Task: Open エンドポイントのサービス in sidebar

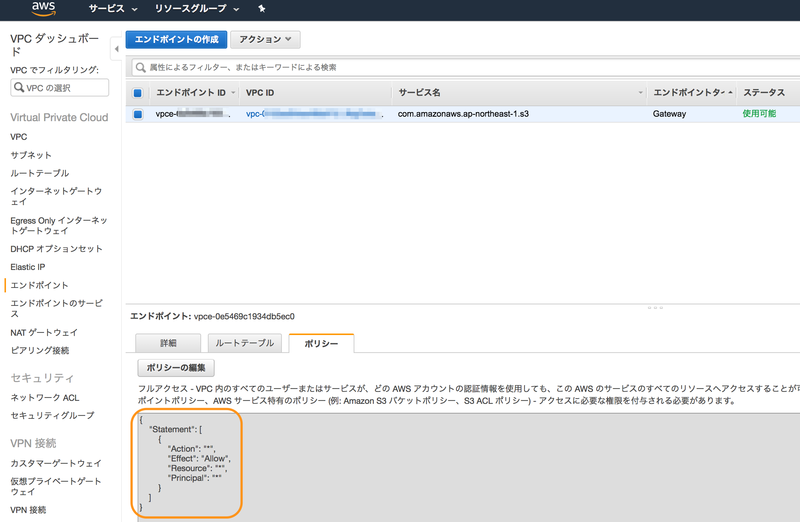Action: point(56,308)
